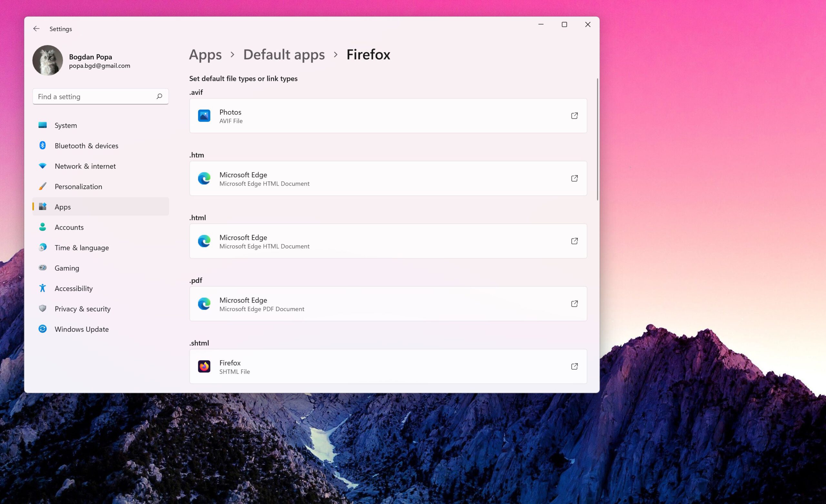Click the Edge icon in .htm row

click(204, 178)
